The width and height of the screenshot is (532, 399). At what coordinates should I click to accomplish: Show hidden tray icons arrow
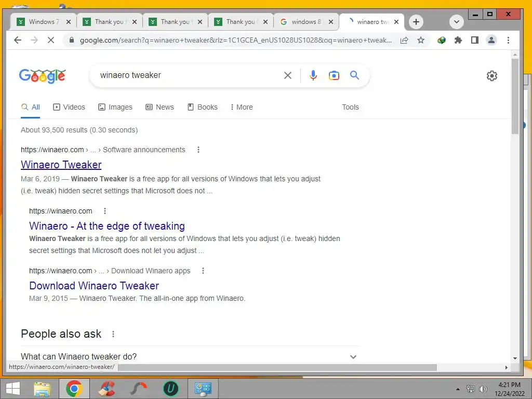458,389
